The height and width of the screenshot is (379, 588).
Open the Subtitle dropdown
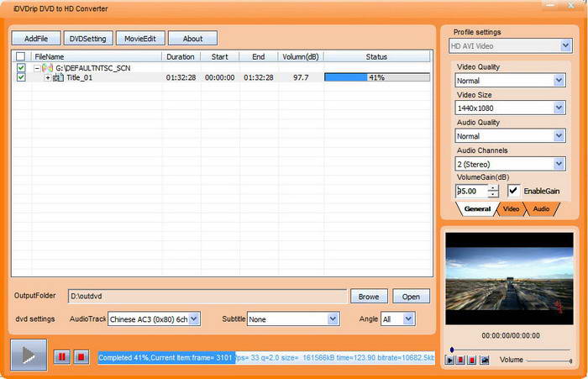click(x=333, y=319)
